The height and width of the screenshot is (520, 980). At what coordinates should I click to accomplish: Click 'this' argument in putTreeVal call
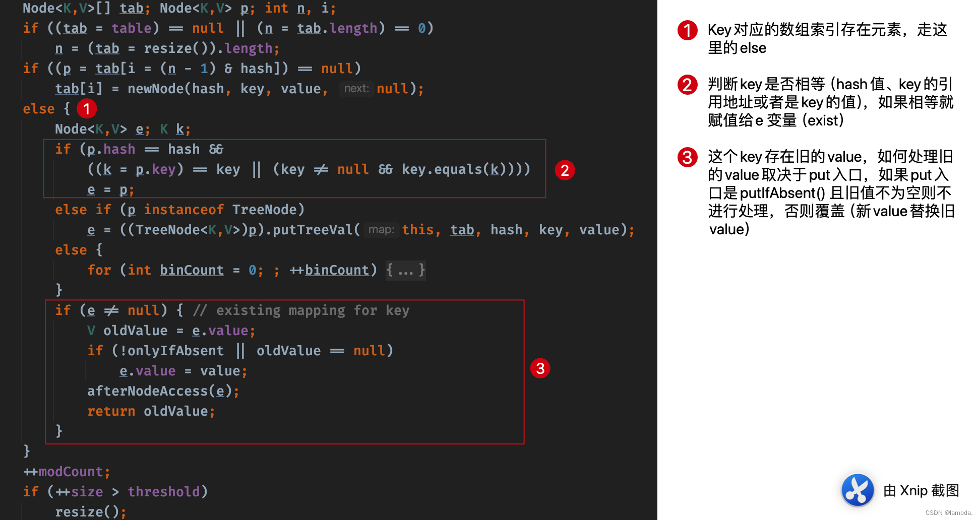click(418, 230)
